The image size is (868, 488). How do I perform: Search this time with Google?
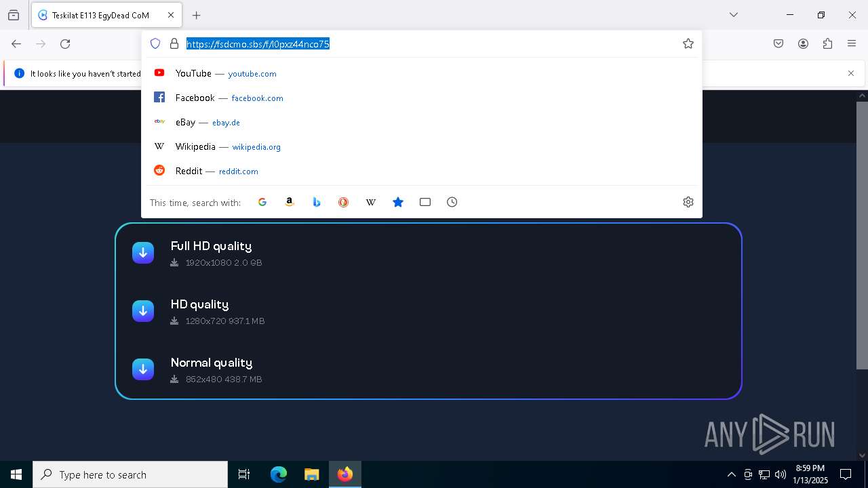click(x=262, y=202)
